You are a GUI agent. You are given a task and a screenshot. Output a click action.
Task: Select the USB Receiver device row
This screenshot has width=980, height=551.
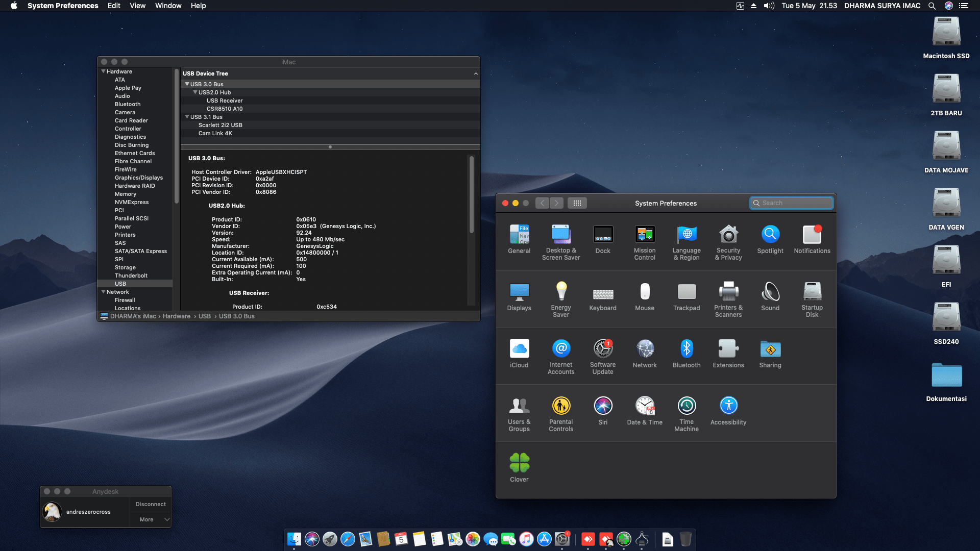(330, 101)
